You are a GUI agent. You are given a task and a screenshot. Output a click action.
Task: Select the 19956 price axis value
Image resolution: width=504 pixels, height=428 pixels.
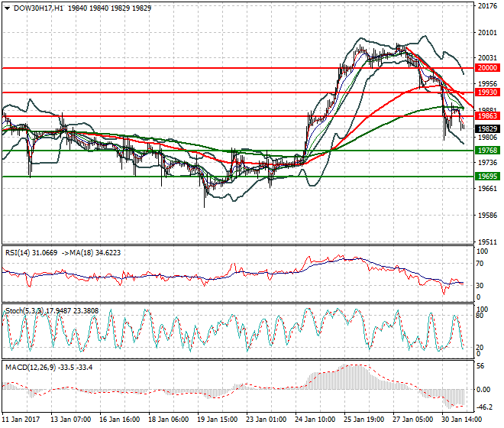(487, 83)
